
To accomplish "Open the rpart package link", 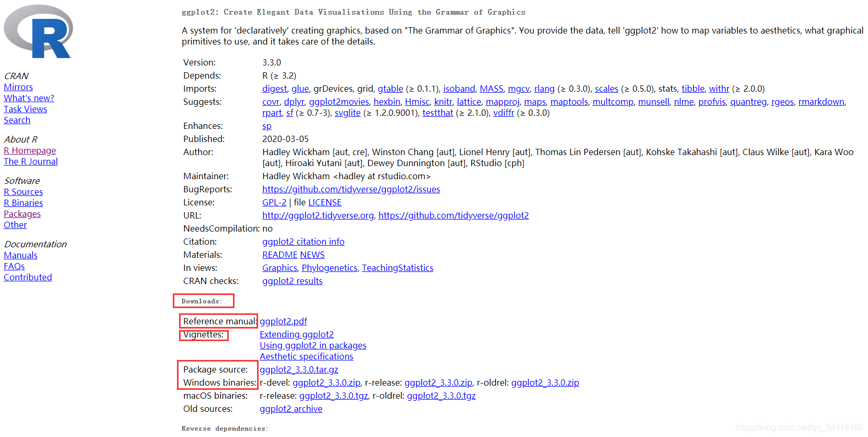I will pyautogui.click(x=272, y=113).
